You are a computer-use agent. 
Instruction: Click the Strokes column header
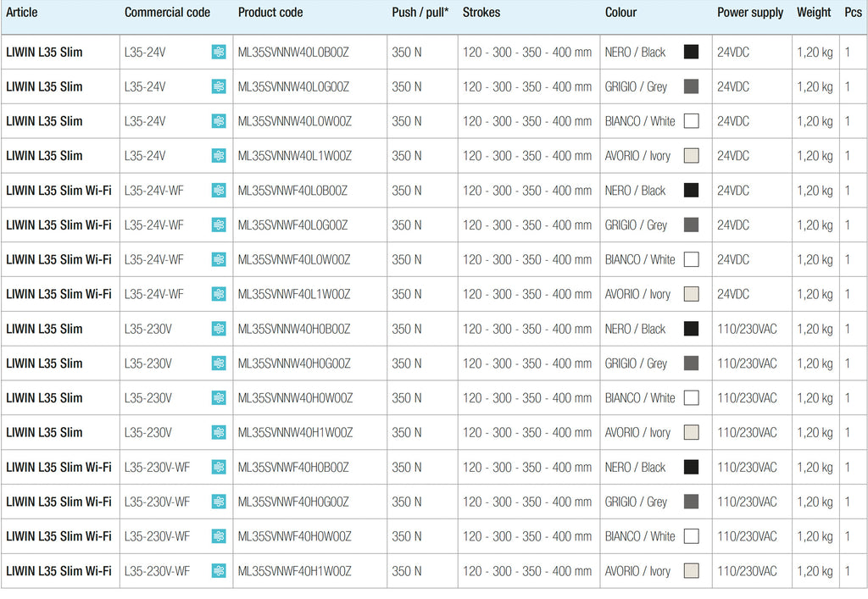(481, 12)
